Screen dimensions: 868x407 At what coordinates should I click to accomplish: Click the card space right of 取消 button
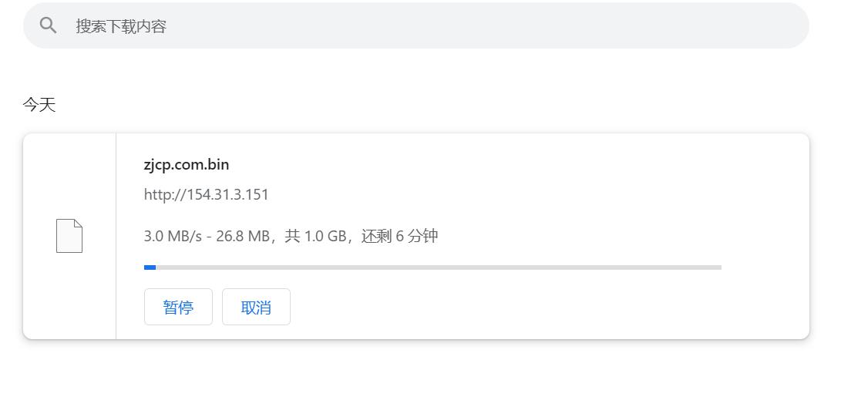[501, 307]
